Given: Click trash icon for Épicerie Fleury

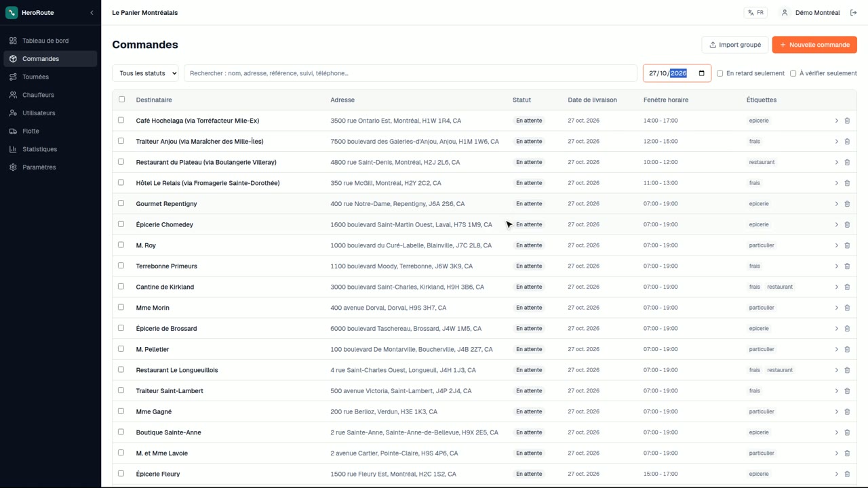Looking at the screenshot, I should [847, 474].
